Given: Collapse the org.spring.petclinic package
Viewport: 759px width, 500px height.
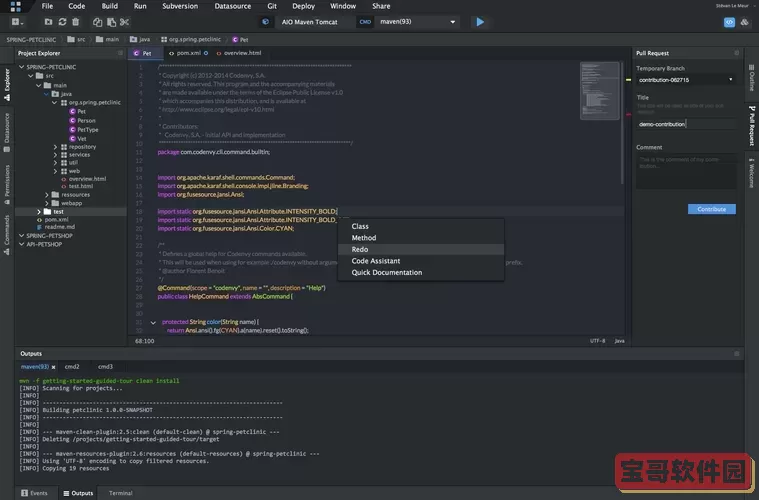Looking at the screenshot, I should pos(55,103).
